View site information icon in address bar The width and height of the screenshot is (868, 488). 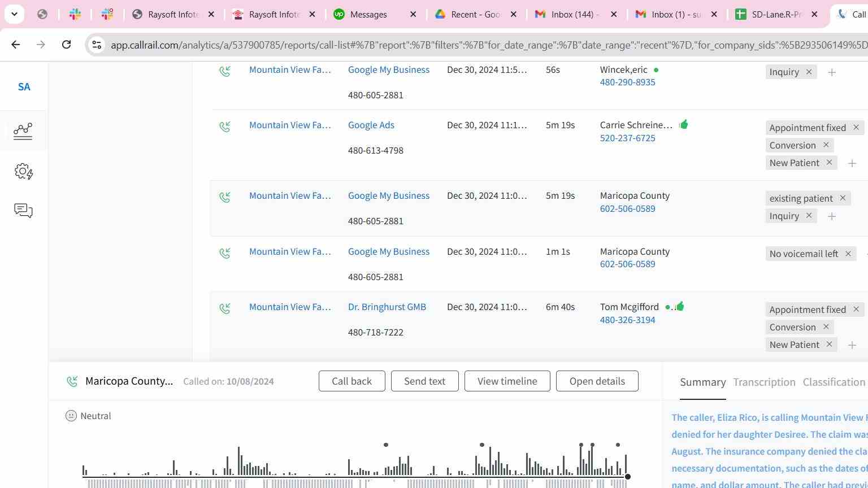97,45
